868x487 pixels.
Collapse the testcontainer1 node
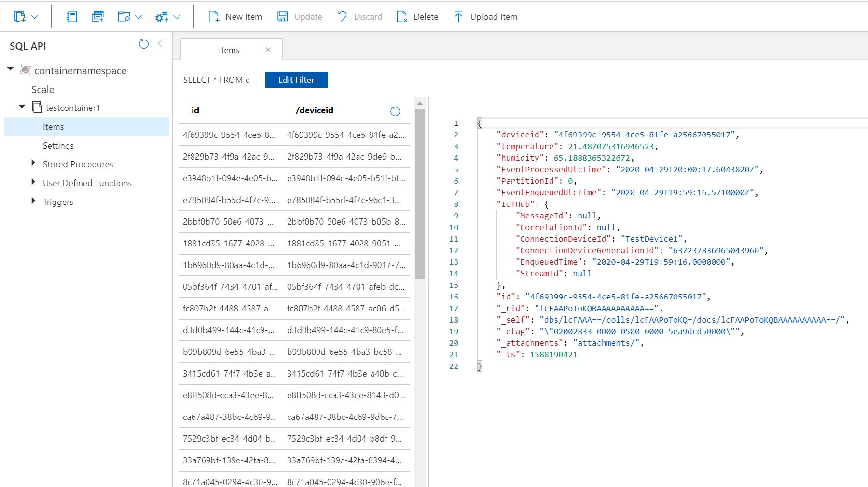(21, 107)
